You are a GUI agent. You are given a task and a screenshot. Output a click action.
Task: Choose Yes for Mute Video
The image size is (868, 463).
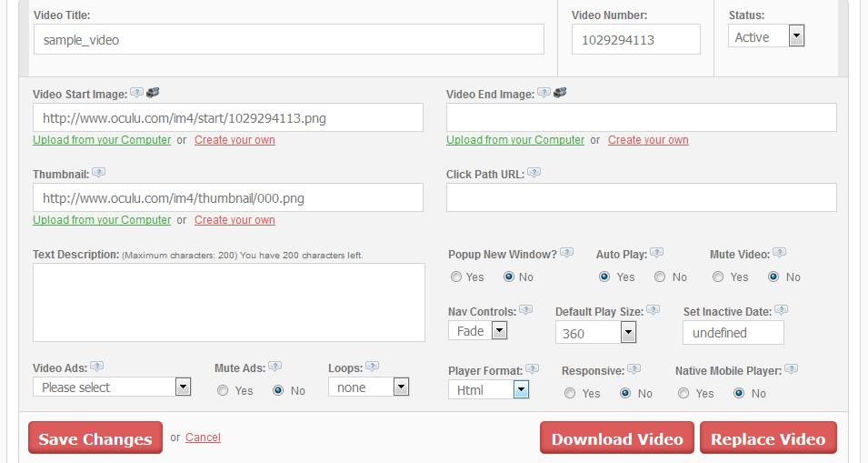[718, 277]
